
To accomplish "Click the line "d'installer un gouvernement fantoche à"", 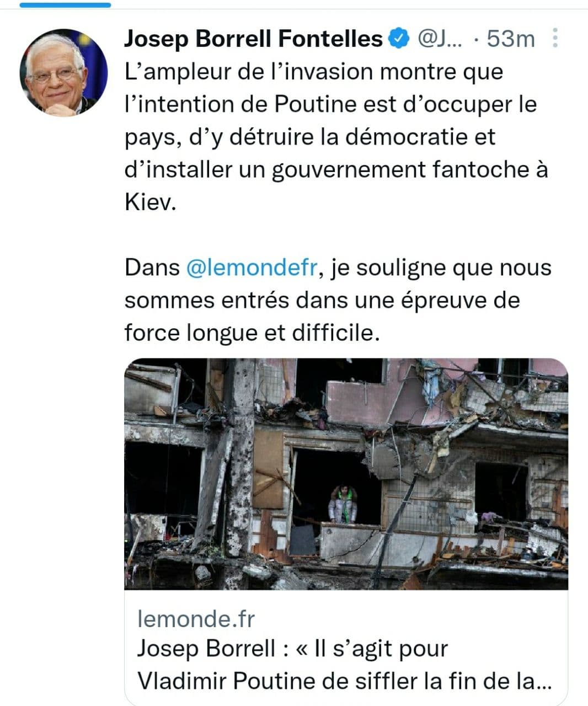I will [x=336, y=170].
